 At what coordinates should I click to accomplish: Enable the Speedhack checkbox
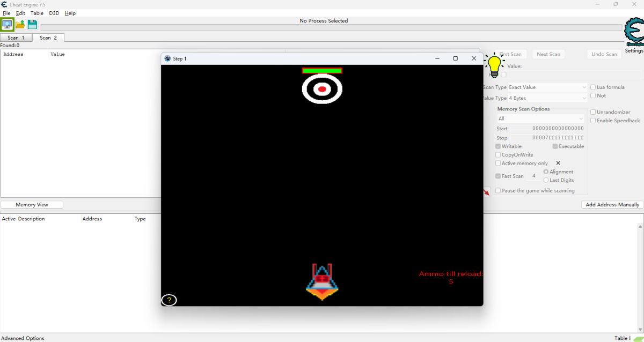593,121
